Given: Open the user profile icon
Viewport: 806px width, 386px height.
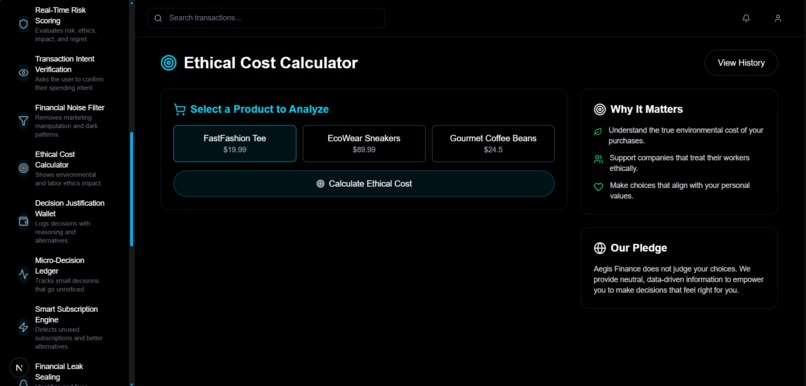Looking at the screenshot, I should click(x=778, y=18).
